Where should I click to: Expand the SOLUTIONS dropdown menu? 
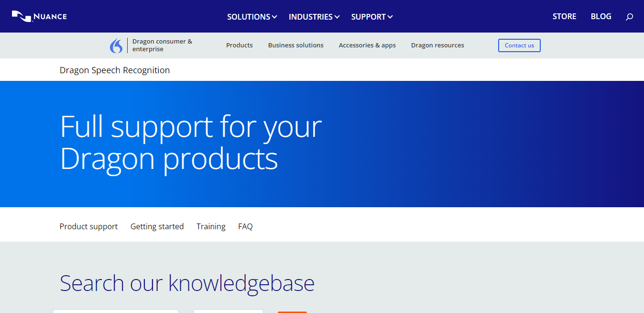(252, 17)
